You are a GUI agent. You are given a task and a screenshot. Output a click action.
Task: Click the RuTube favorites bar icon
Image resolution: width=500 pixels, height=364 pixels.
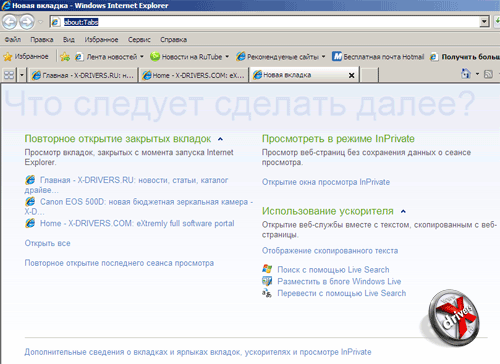pyautogui.click(x=155, y=57)
